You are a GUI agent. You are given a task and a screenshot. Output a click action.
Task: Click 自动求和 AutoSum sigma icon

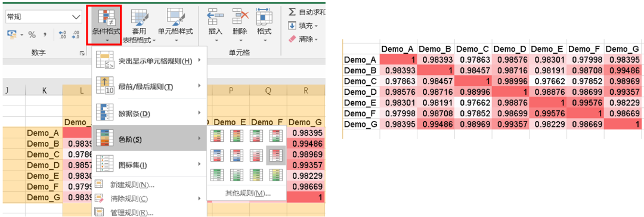pyautogui.click(x=292, y=12)
